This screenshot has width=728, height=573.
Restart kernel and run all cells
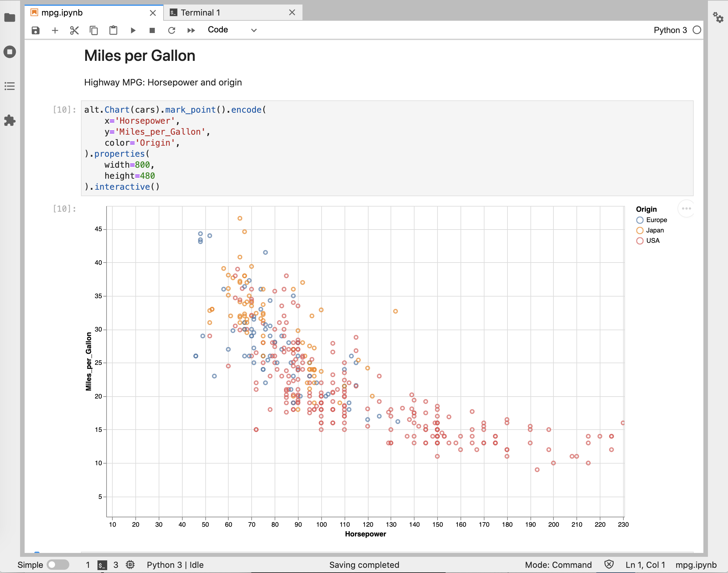click(191, 30)
